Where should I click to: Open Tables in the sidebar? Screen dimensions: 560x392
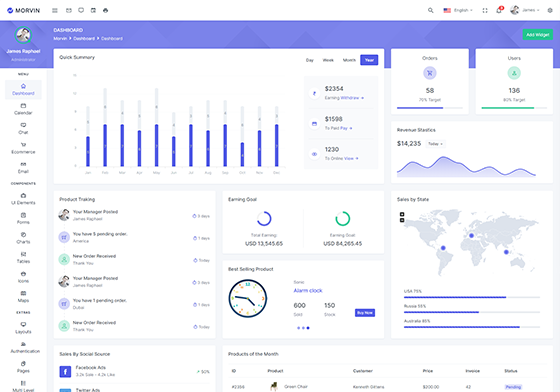coord(23,258)
